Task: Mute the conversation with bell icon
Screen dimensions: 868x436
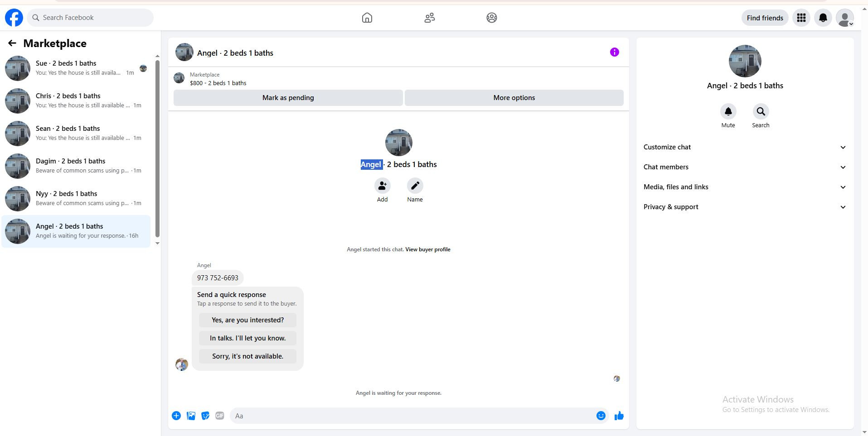Action: (x=728, y=111)
